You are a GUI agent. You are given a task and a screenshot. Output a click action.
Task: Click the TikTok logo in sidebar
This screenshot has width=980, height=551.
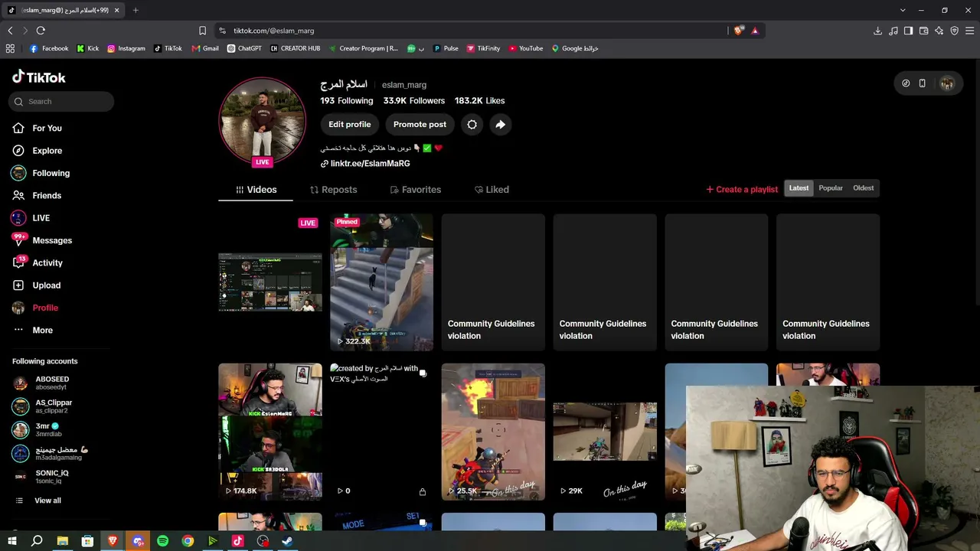[39, 77]
